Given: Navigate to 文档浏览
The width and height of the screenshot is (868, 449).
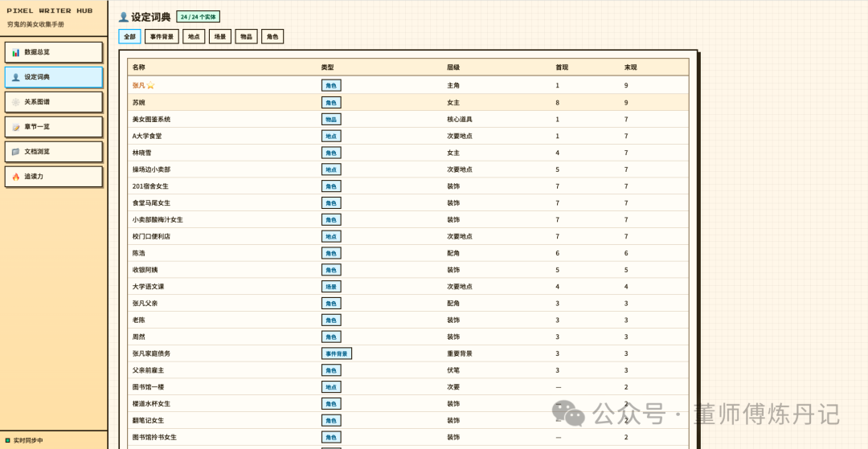Looking at the screenshot, I should (54, 152).
